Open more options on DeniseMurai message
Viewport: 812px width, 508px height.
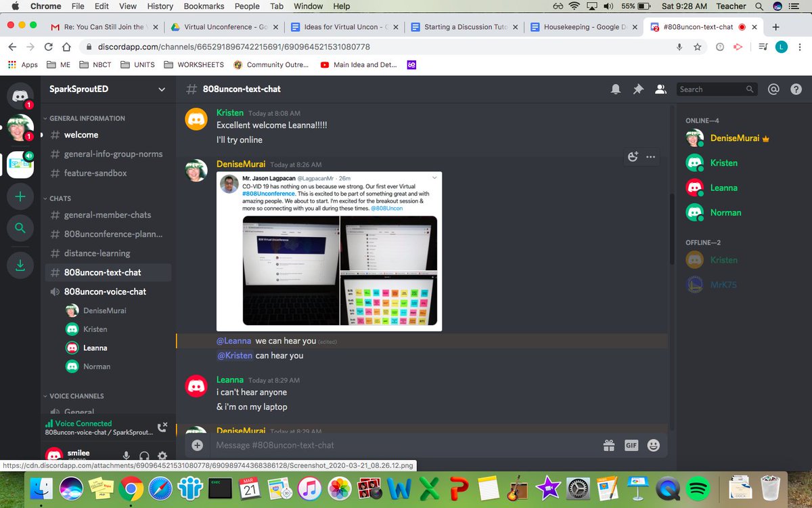tap(650, 156)
